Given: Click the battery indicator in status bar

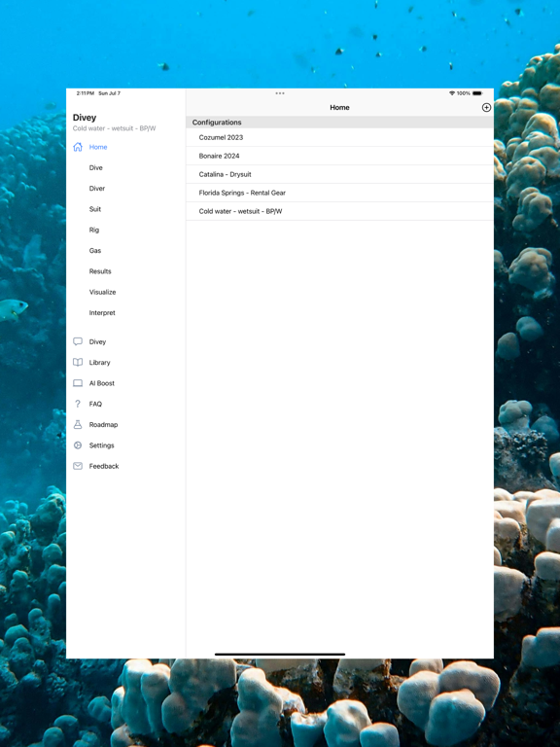Looking at the screenshot, I should coord(477,93).
